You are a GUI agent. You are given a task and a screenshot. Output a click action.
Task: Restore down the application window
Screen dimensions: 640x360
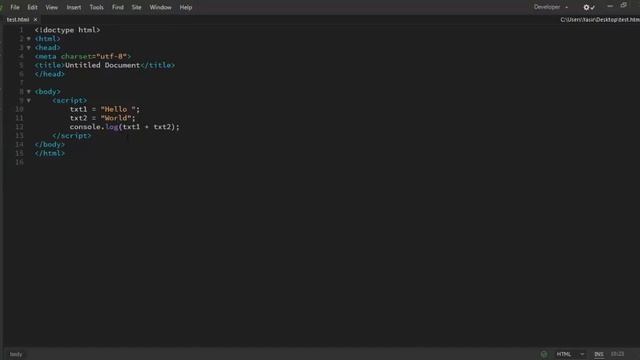tap(624, 5)
